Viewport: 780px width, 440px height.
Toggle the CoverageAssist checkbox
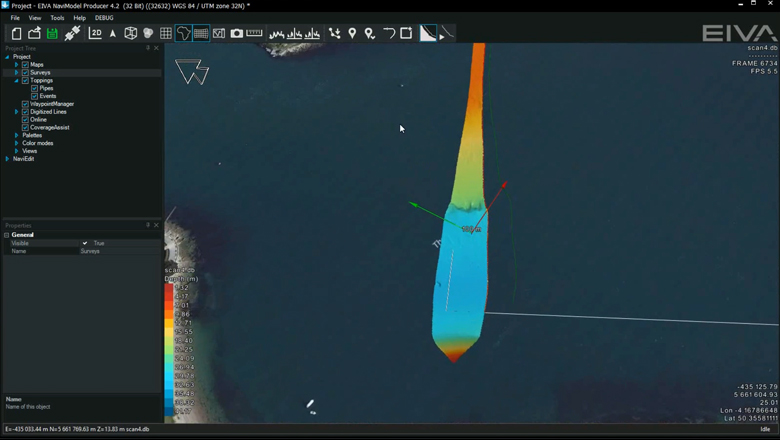[25, 128]
